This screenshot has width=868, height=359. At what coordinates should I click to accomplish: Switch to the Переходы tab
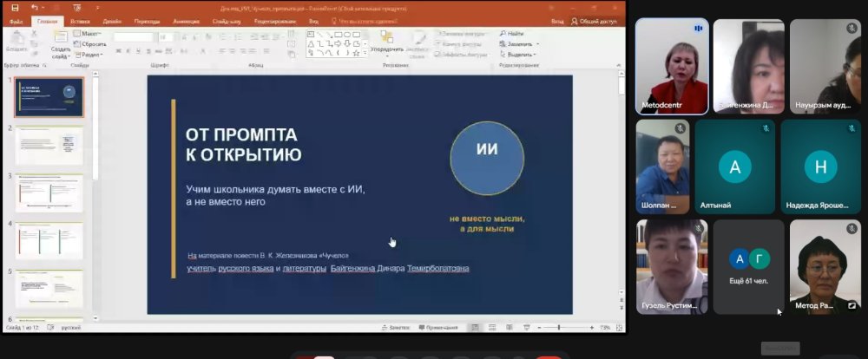pyautogui.click(x=148, y=21)
